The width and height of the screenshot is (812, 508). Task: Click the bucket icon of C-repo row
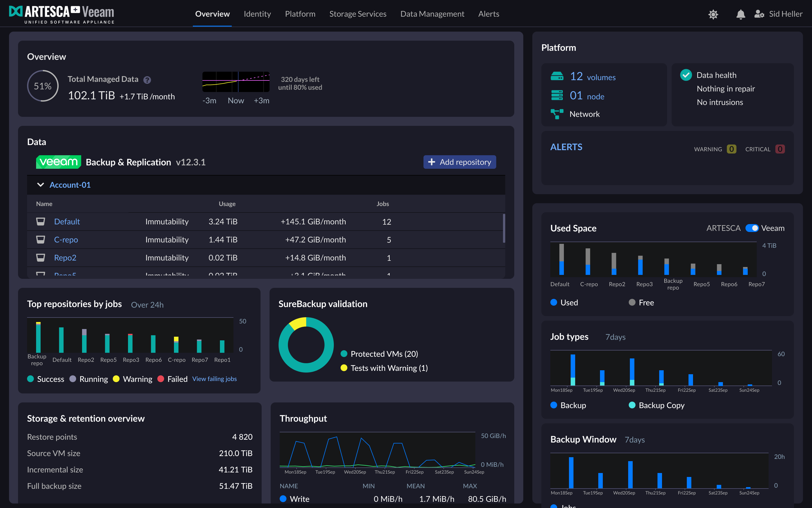tap(41, 240)
